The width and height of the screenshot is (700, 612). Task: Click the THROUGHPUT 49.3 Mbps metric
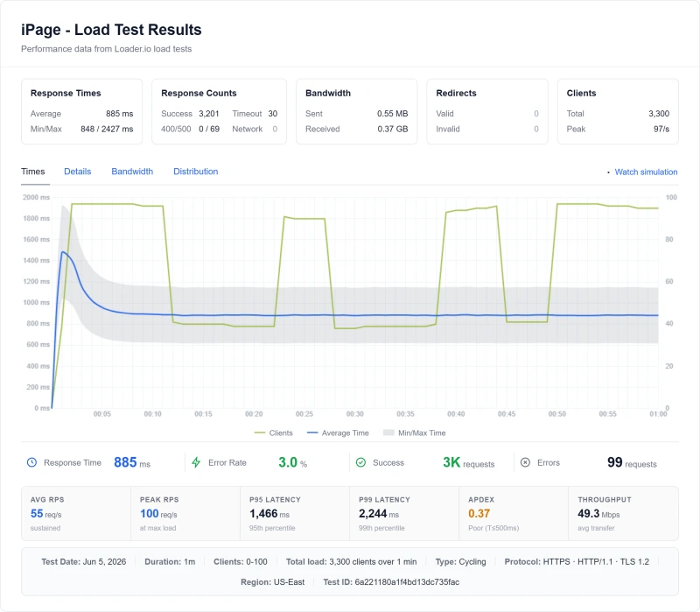(x=598, y=514)
